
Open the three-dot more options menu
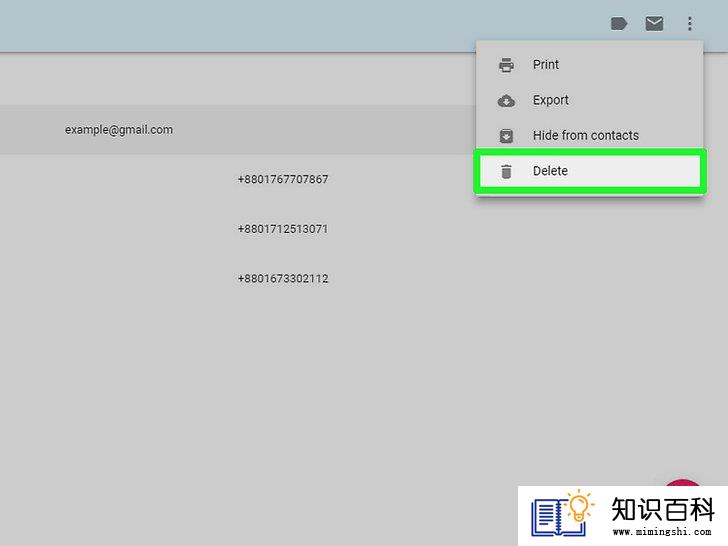click(689, 24)
